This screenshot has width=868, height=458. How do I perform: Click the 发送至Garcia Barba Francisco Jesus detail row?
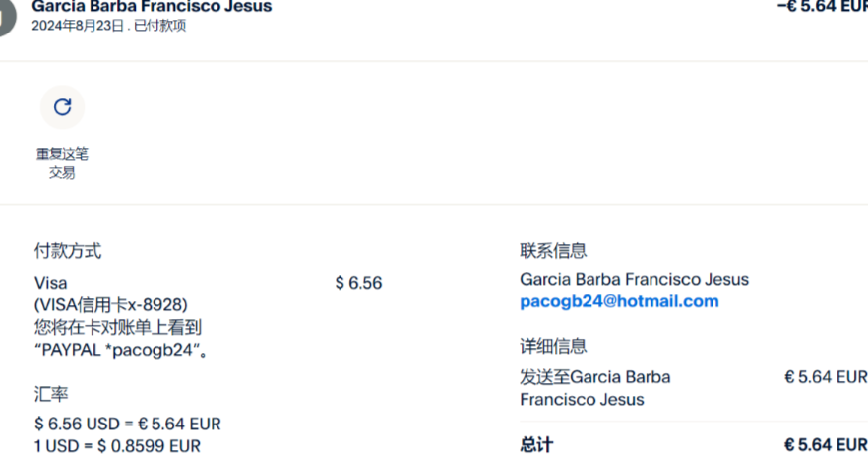(594, 387)
